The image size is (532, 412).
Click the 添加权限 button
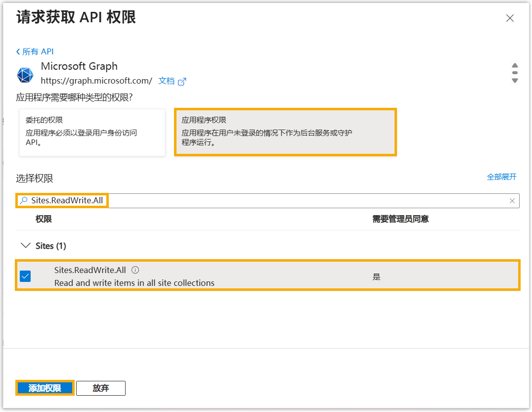45,388
